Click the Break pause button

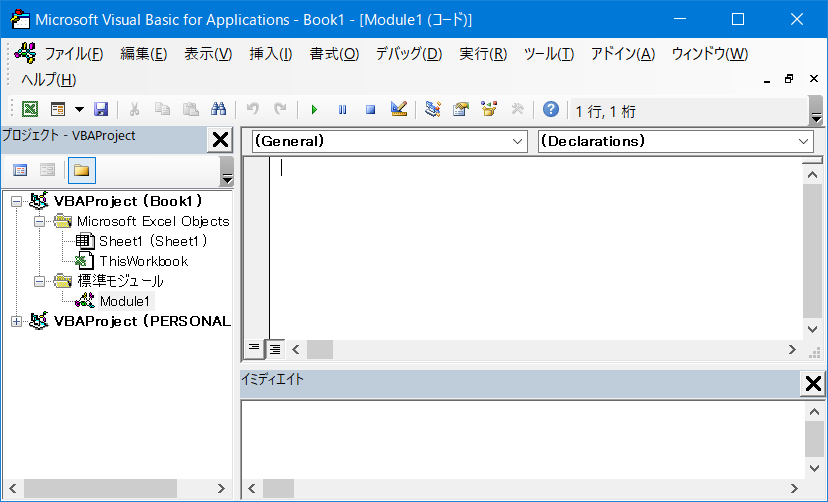pyautogui.click(x=342, y=109)
